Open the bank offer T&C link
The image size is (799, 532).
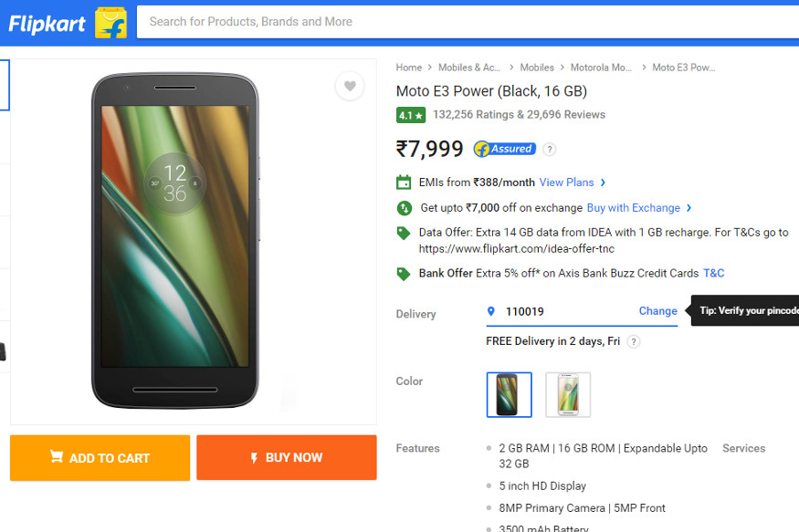coord(713,273)
